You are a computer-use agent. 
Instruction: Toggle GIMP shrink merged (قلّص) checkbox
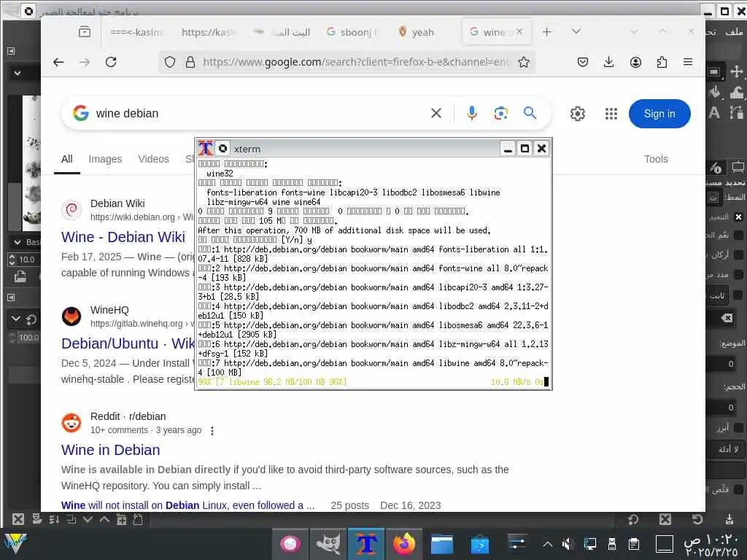pyautogui.click(x=739, y=489)
